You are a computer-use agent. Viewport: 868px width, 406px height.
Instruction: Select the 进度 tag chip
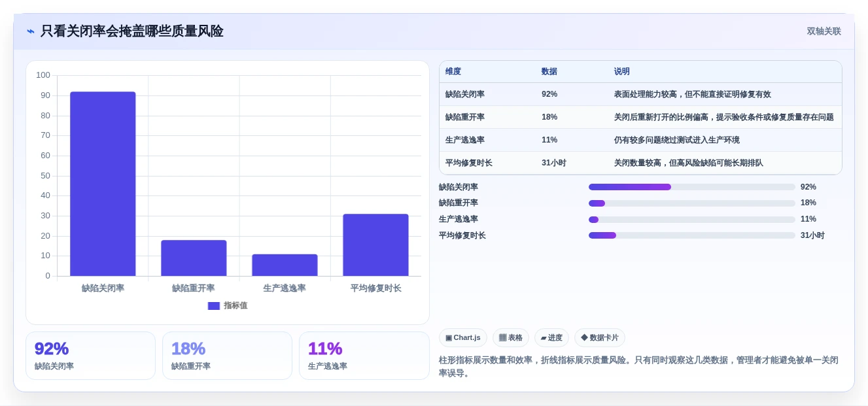pos(551,338)
